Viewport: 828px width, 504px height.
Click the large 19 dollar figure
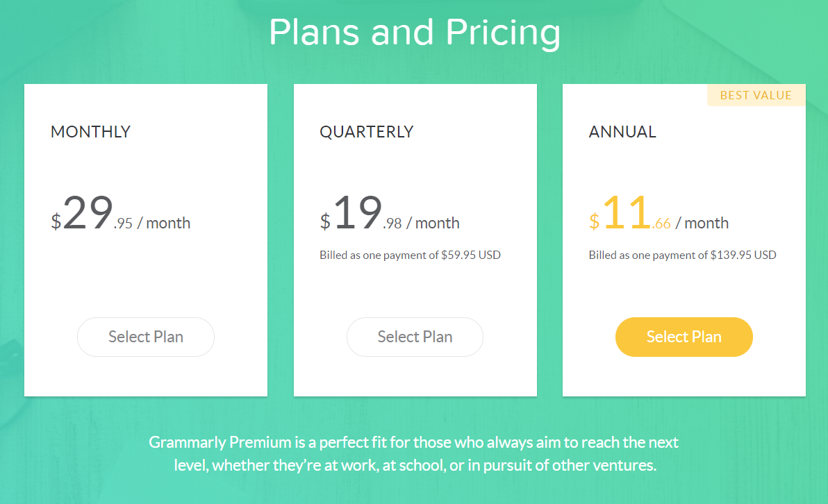358,212
